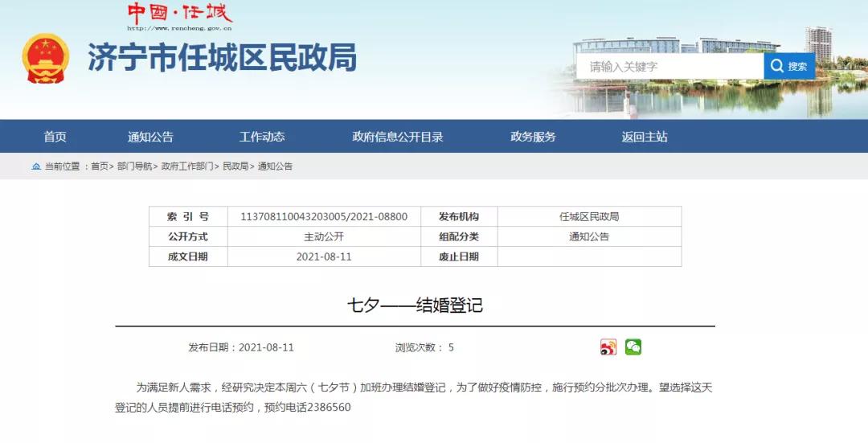
Task: Go to 通知公告 breadcrumb link
Action: 275,166
